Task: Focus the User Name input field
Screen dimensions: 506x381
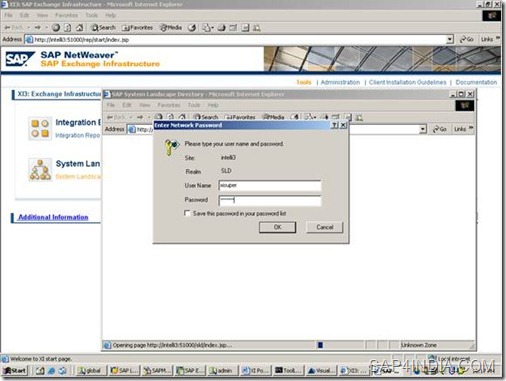Action: (x=270, y=185)
